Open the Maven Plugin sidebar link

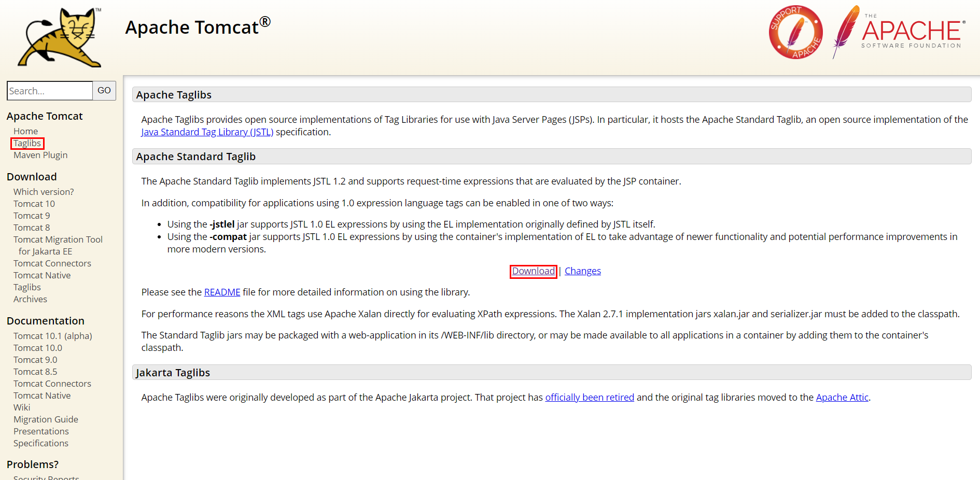coord(40,155)
